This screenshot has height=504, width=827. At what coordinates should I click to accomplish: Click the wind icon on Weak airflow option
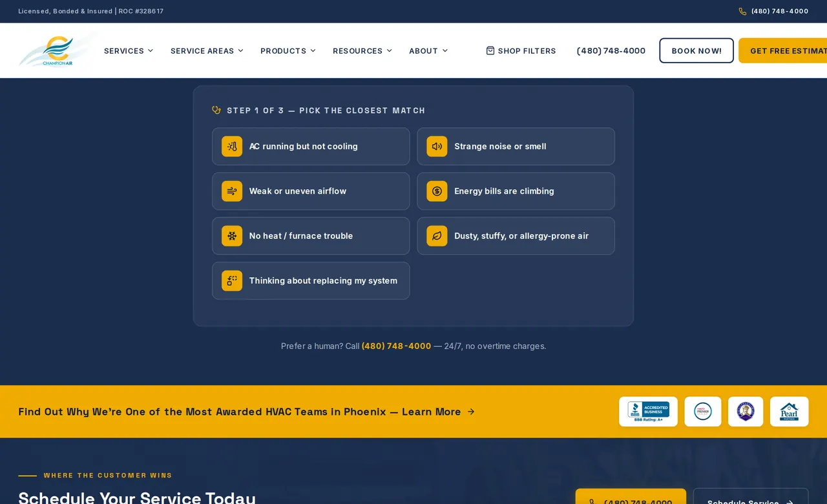point(232,191)
